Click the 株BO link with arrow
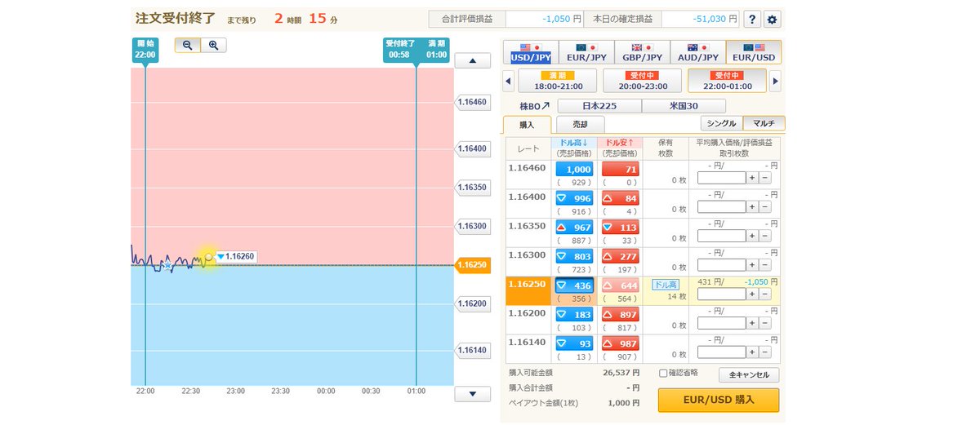The image size is (980, 425). point(535,106)
